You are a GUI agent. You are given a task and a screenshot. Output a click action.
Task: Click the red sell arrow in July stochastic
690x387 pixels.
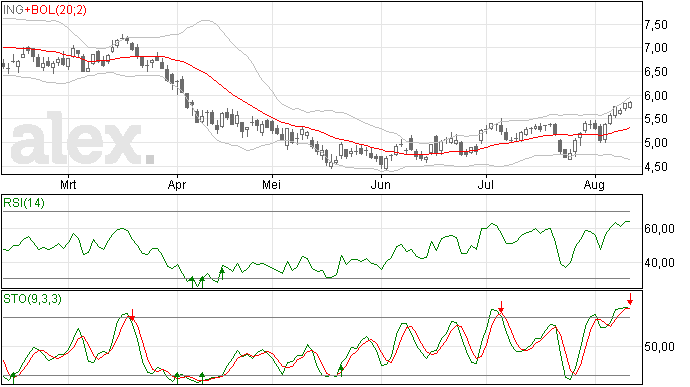501,307
